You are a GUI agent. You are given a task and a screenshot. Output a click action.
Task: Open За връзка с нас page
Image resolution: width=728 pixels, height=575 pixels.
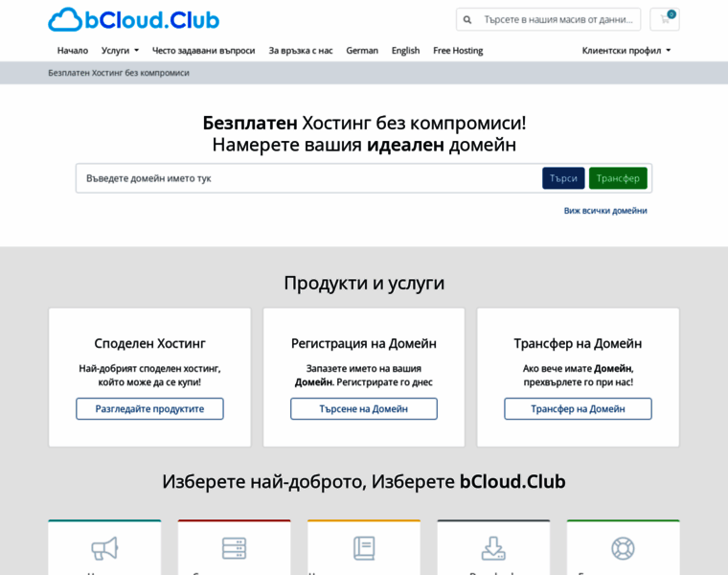[x=301, y=51]
